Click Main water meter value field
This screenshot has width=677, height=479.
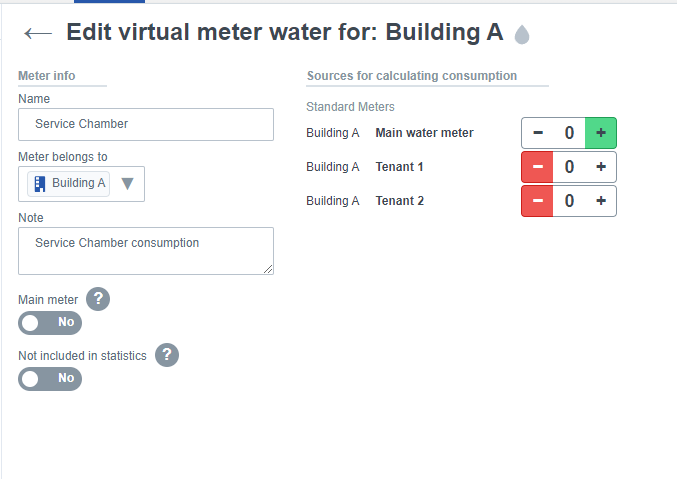coord(569,133)
